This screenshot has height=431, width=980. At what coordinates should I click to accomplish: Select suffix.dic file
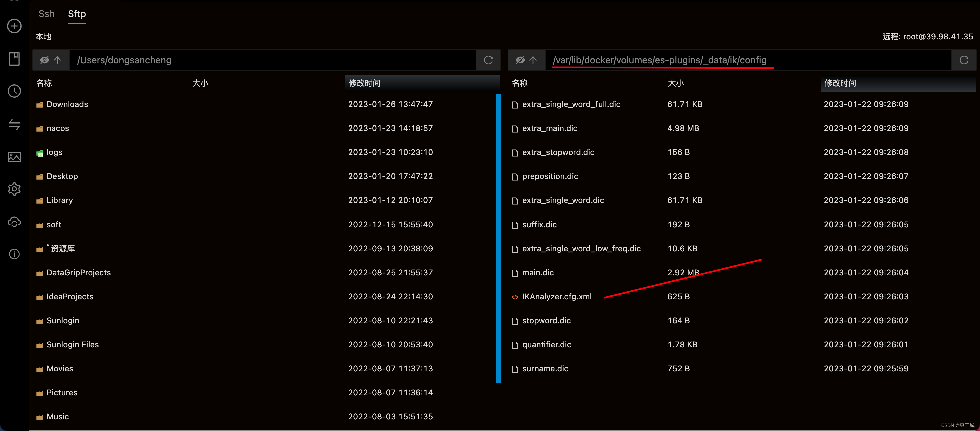pos(539,224)
